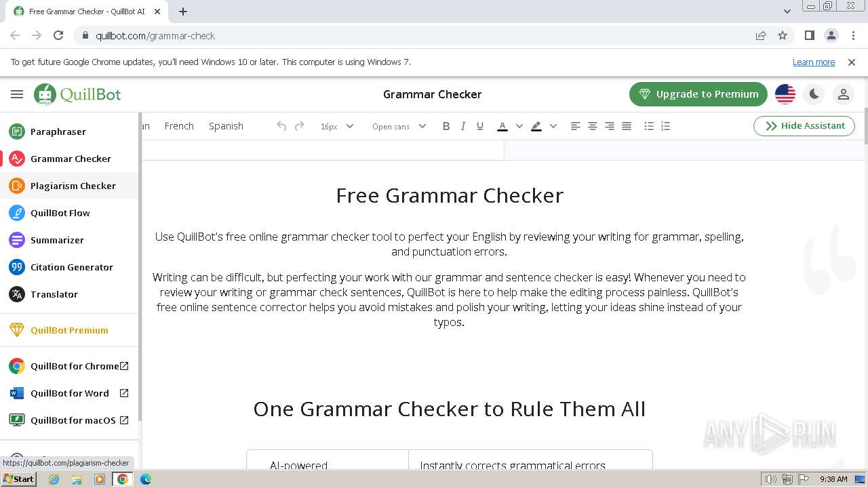The image size is (868, 488).
Task: Open File Explorer from taskbar
Action: coord(77,479)
